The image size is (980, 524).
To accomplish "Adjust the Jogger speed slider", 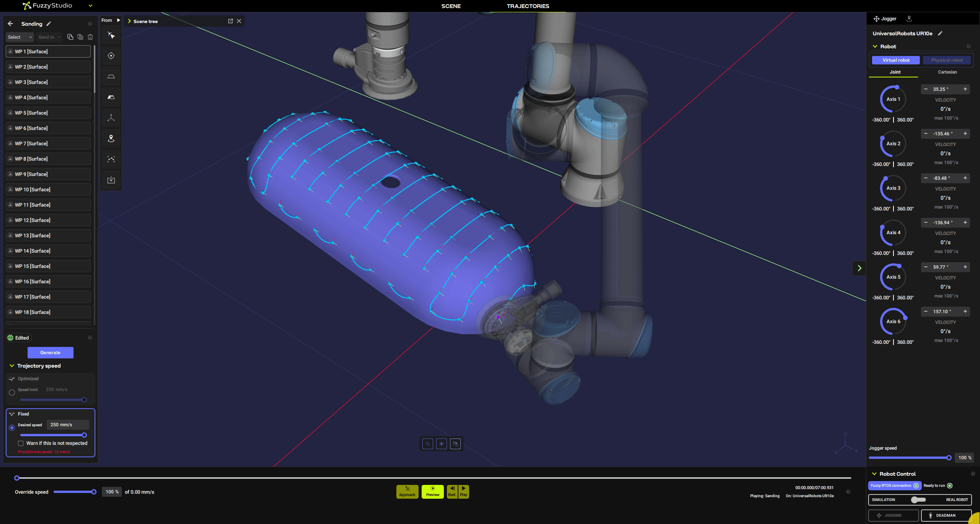I will tap(910, 458).
